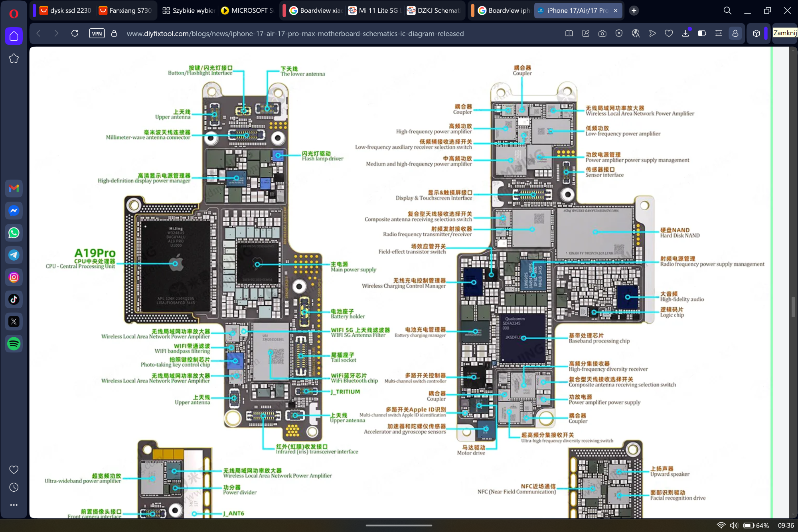The height and width of the screenshot is (532, 798).
Task: Toggle the VPN badge in address bar
Action: tap(97, 34)
